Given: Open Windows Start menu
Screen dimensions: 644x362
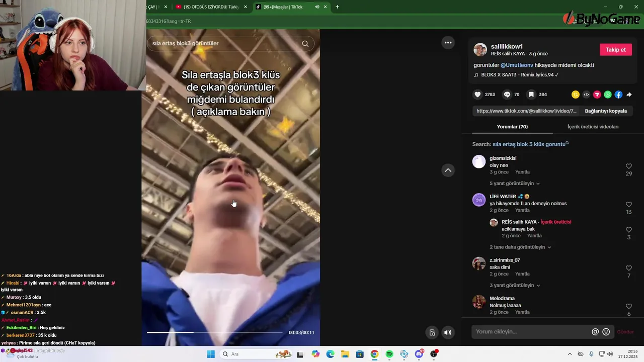Looking at the screenshot, I should point(211,354).
